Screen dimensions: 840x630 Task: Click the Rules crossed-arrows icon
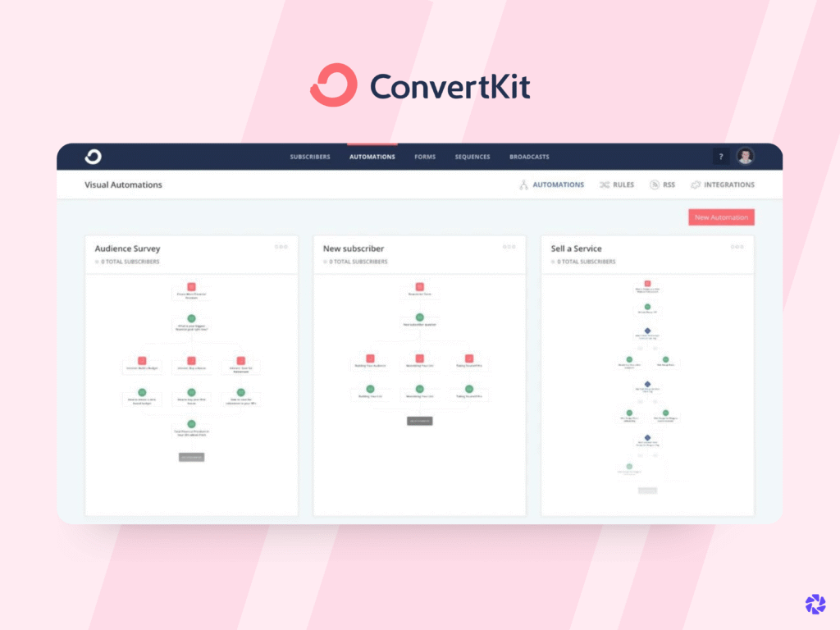(603, 185)
